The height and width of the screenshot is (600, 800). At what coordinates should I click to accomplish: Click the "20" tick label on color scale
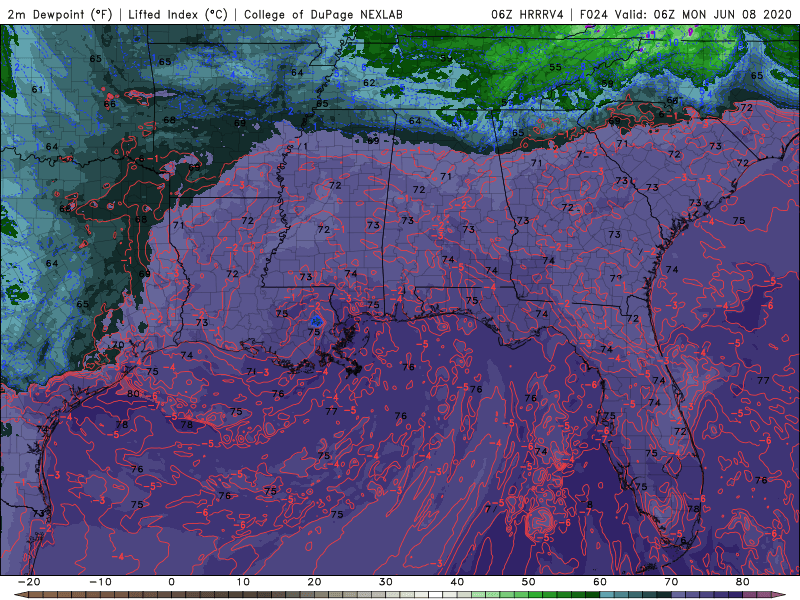tap(314, 582)
